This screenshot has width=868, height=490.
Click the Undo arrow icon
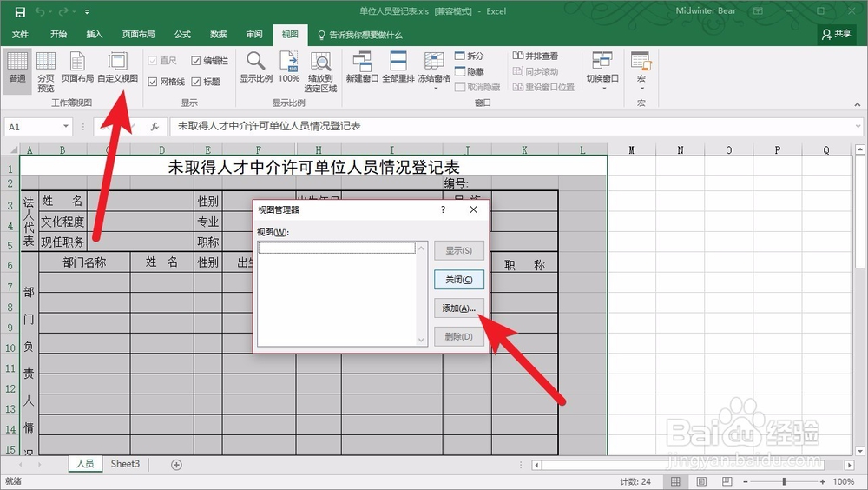pos(40,11)
